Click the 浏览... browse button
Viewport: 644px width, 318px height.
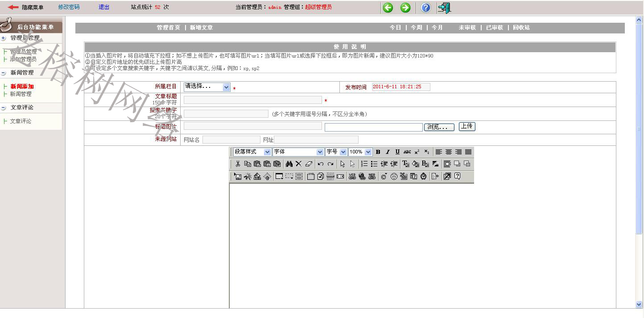coord(439,127)
